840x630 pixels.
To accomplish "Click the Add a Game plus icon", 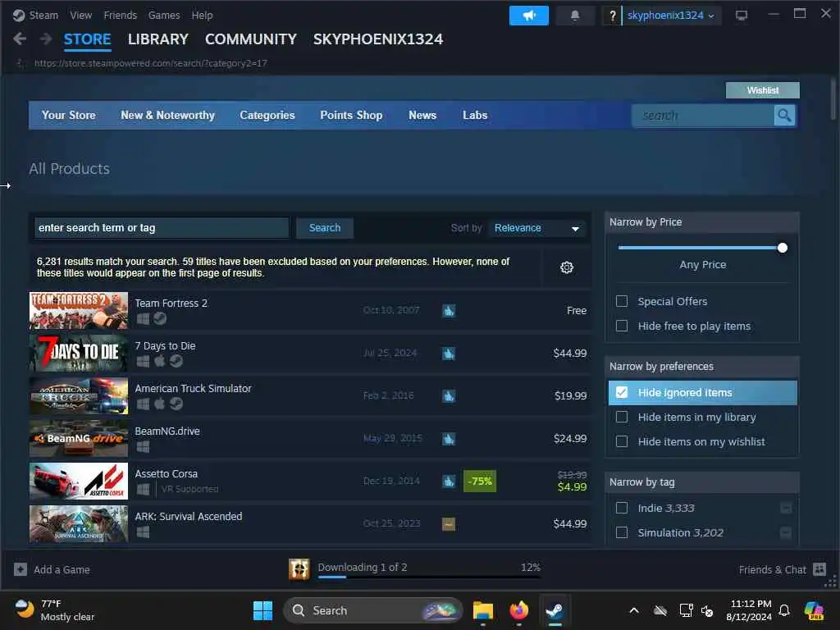I will point(21,569).
